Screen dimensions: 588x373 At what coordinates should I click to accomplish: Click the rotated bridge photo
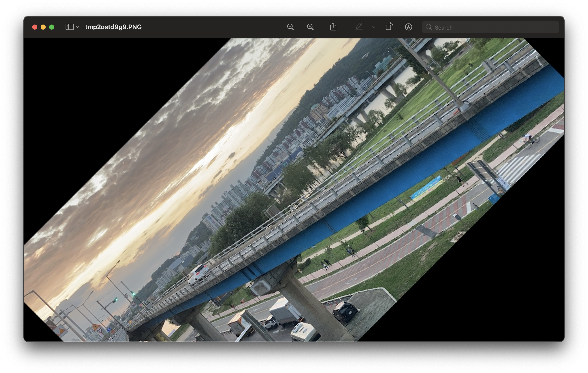pos(294,190)
